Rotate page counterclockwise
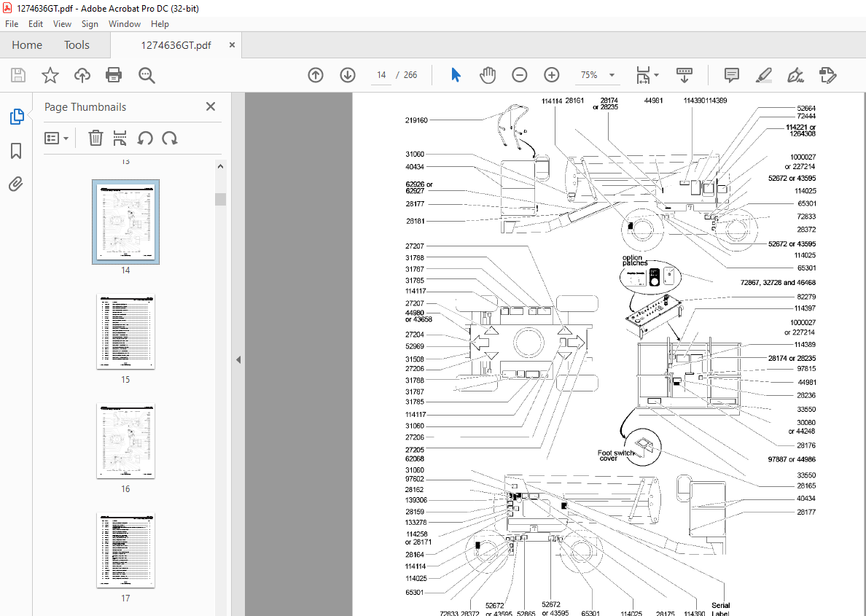The height and width of the screenshot is (616, 866). [x=145, y=138]
